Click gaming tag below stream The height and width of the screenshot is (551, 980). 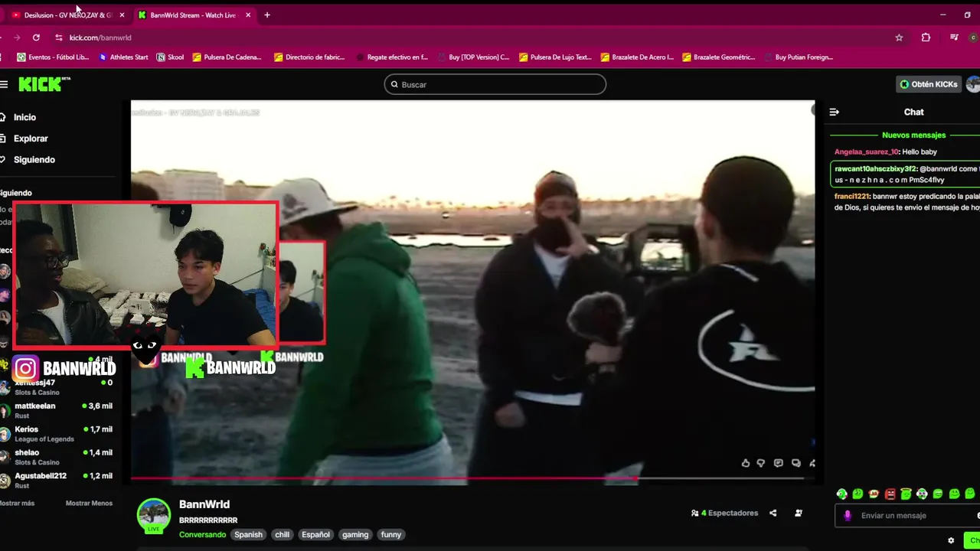[x=355, y=535]
